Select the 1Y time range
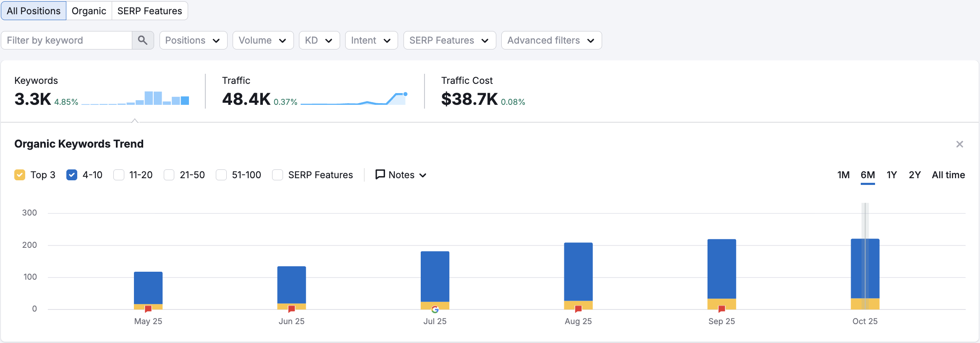980x343 pixels. [x=891, y=175]
